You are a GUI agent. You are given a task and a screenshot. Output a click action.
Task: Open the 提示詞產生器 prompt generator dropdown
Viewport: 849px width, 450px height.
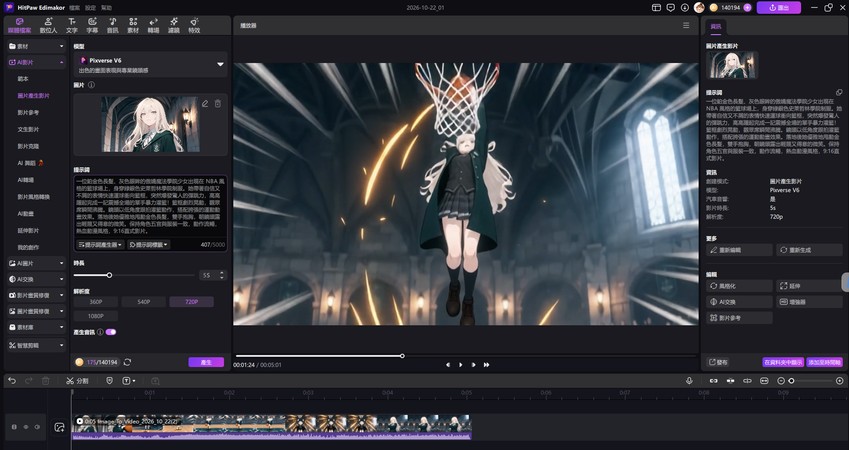pyautogui.click(x=101, y=245)
